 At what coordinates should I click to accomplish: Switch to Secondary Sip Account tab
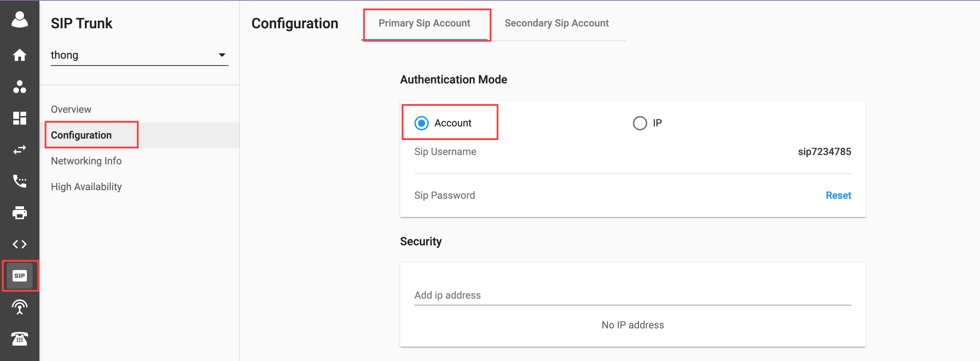point(557,23)
